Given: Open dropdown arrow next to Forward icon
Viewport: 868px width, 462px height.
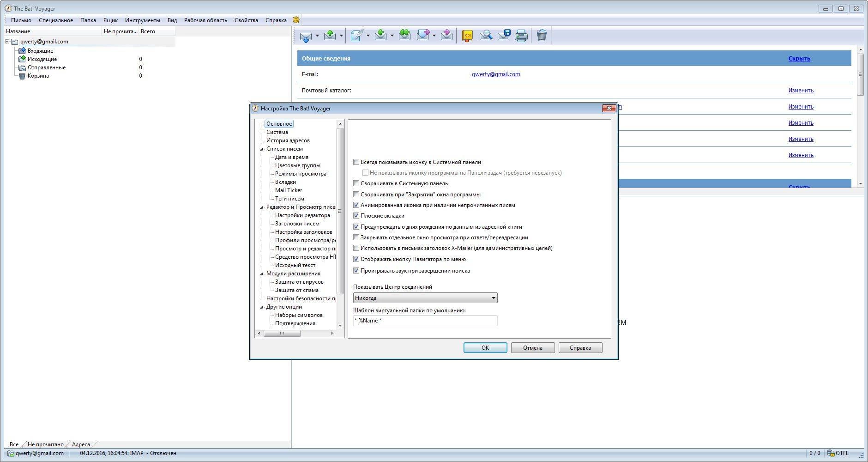Looking at the screenshot, I should (x=434, y=36).
